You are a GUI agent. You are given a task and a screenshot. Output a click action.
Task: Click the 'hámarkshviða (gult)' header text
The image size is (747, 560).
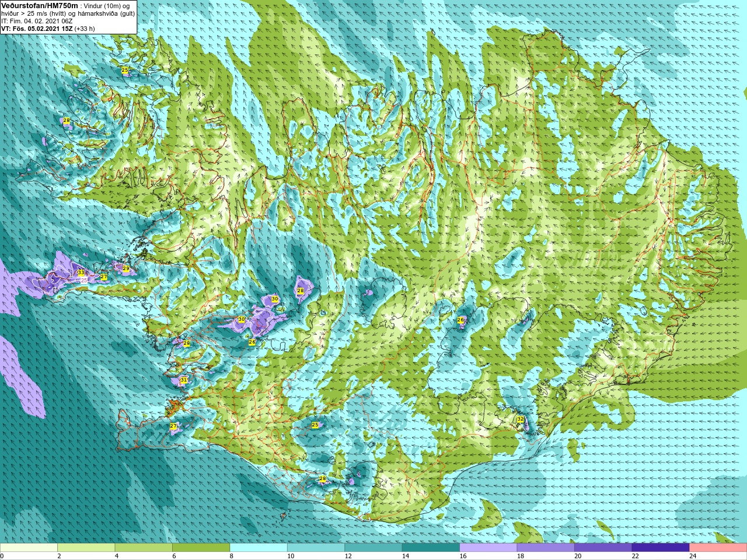(x=105, y=13)
